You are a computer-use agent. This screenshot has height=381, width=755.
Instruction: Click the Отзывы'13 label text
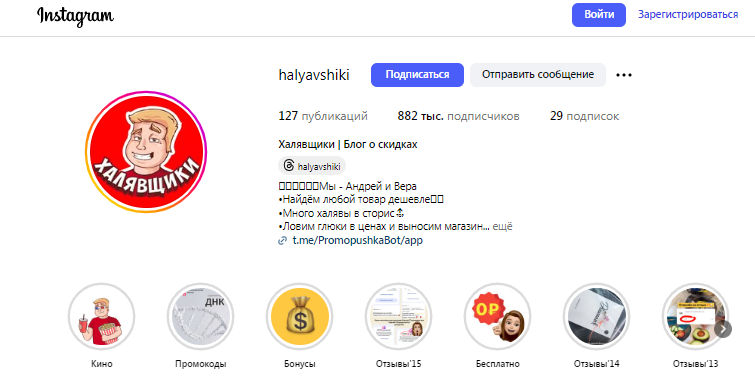695,364
